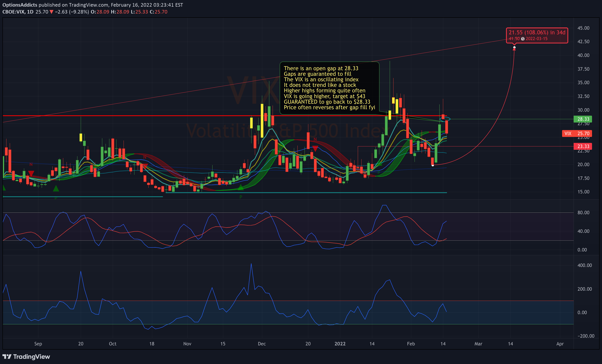Screen dimensions: 602x364
Task: Click the 200.00 indicator axis label
Action: click(x=584, y=289)
